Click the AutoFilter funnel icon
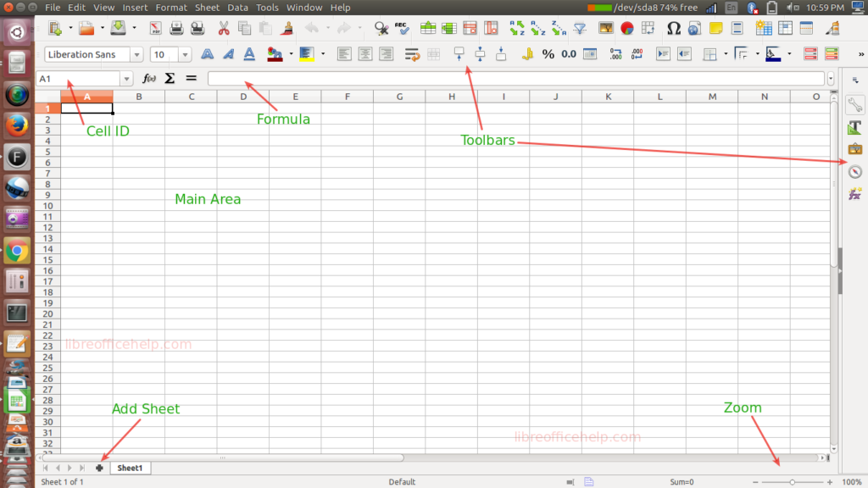This screenshot has height=488, width=868. click(x=580, y=28)
